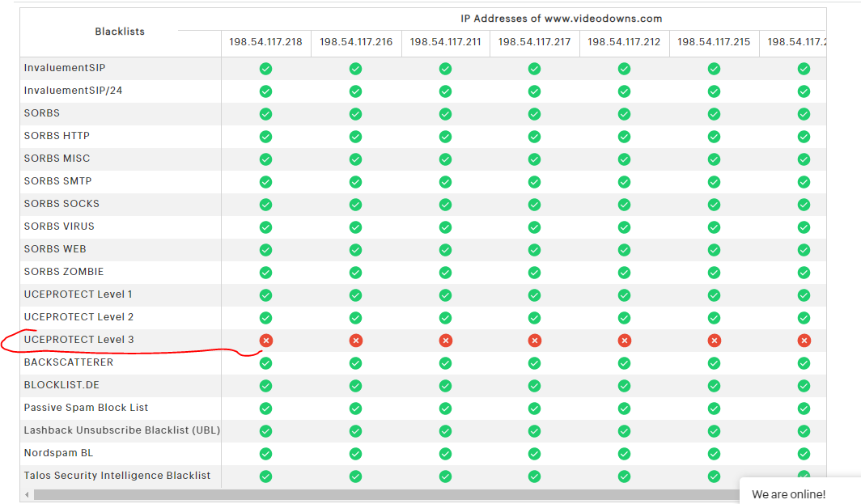Image resolution: width=861 pixels, height=504 pixels.
Task: Select the UCEPROTECT Level 2 row label
Action: 78,317
